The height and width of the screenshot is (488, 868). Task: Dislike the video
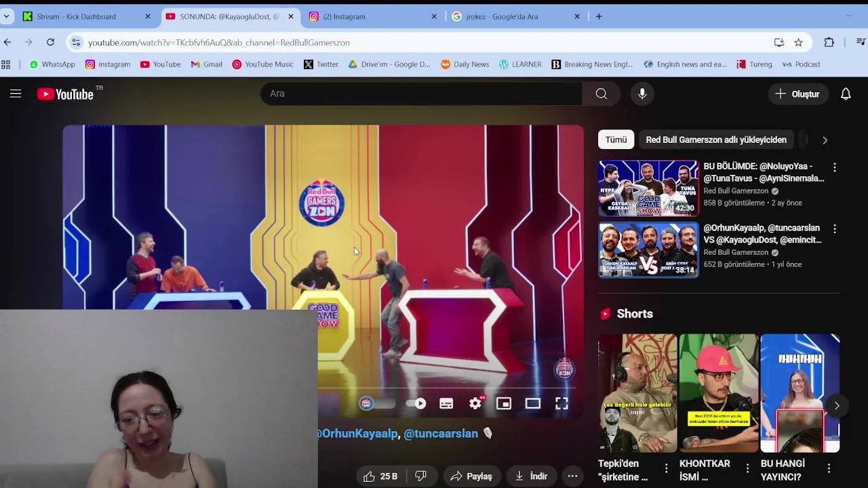click(420, 476)
